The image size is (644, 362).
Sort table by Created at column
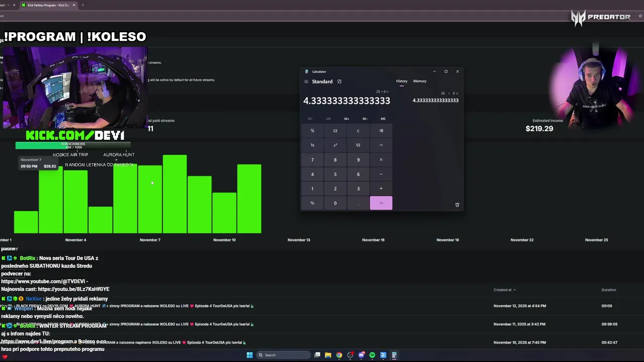505,290
